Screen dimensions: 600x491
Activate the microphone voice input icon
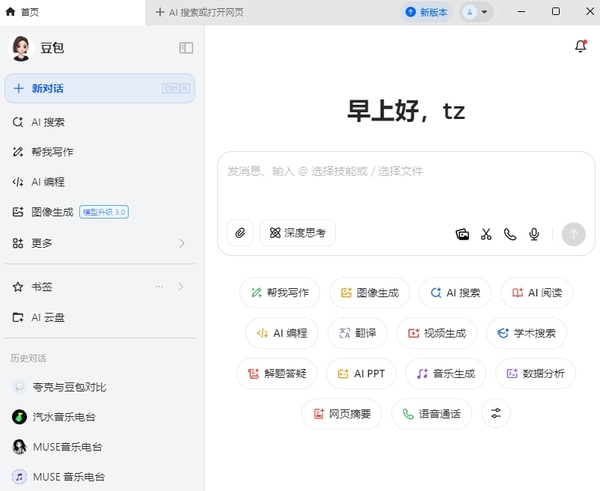coord(534,234)
